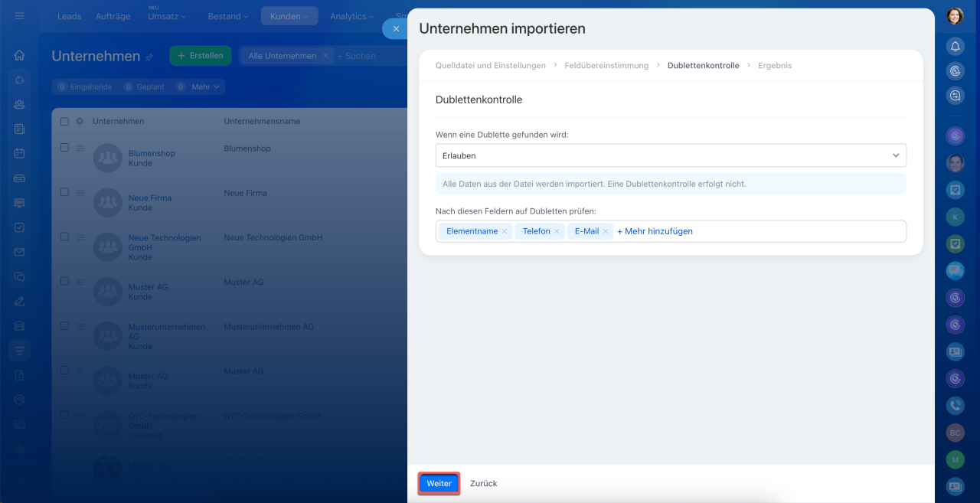
Task: Click the notifications bell icon
Action: tap(955, 47)
